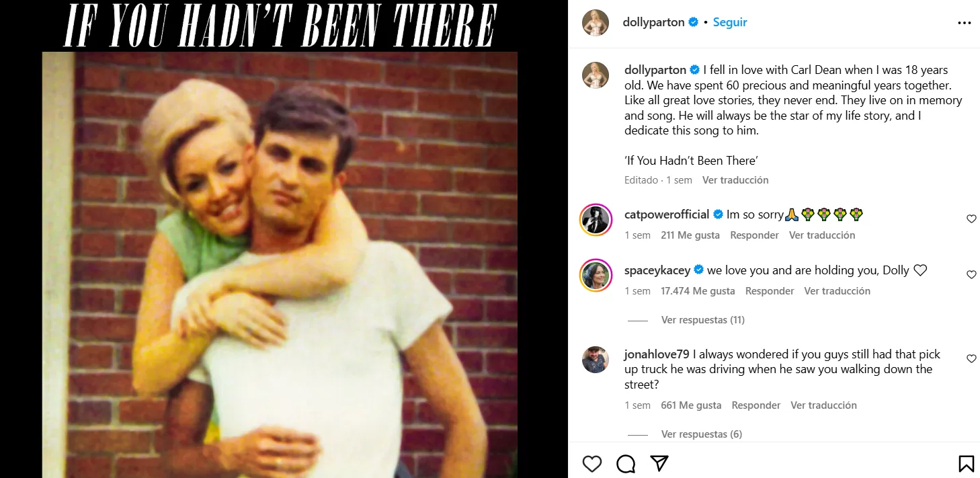The height and width of the screenshot is (478, 980).
Task: Open the three-dot more options menu
Action: point(964,23)
